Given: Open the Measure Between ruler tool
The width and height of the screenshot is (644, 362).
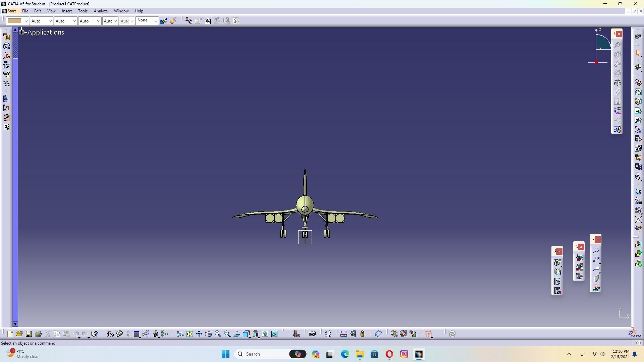Looking at the screenshot, I should pos(343,334).
